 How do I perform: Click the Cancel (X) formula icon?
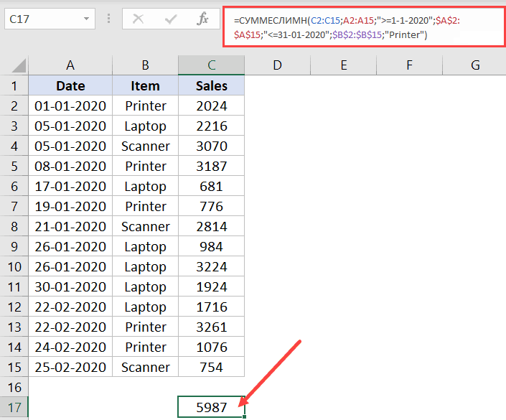[x=138, y=19]
